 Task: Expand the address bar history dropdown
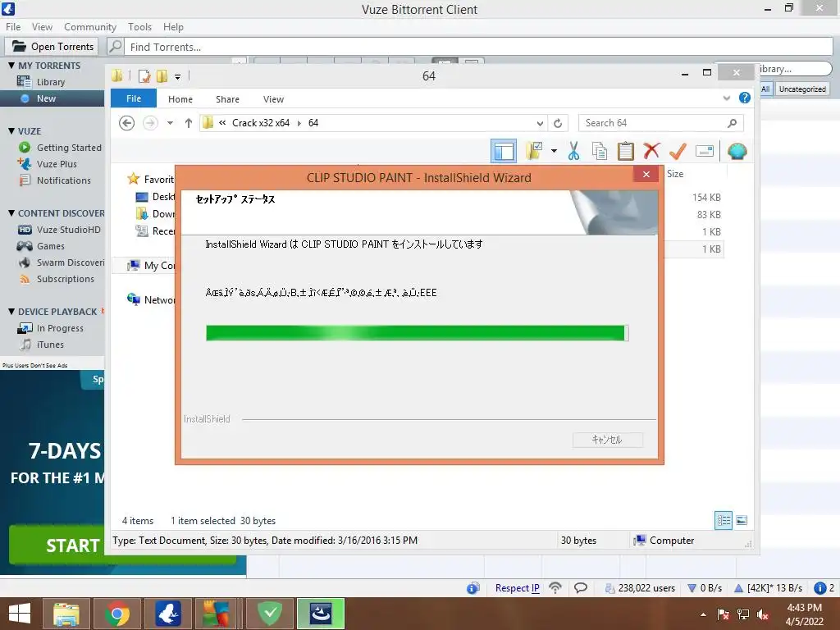[x=540, y=123]
